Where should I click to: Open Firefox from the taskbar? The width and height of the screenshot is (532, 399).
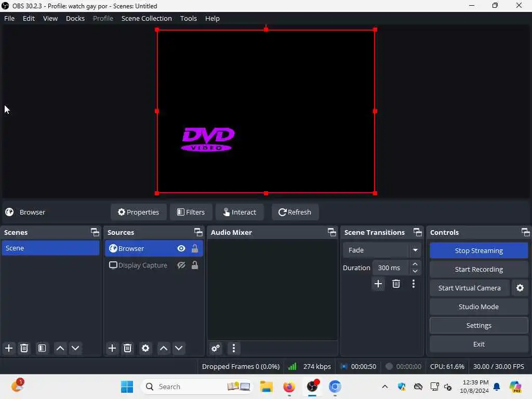point(289,387)
